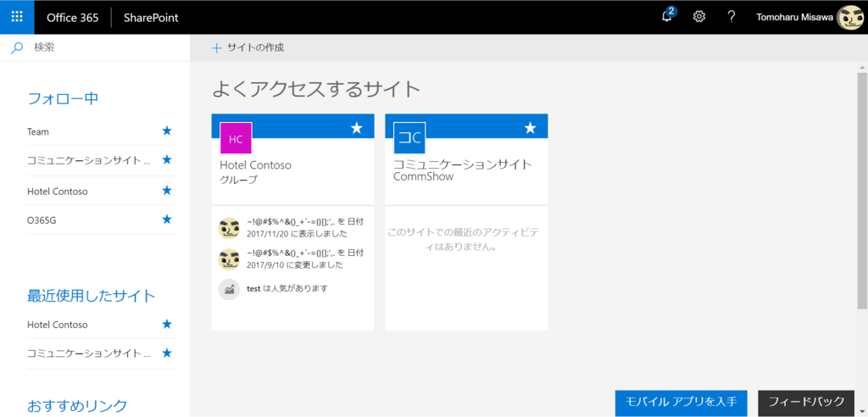Screen dimensions: 868x417
Task: Open the test は人気があります item
Action: click(x=287, y=288)
